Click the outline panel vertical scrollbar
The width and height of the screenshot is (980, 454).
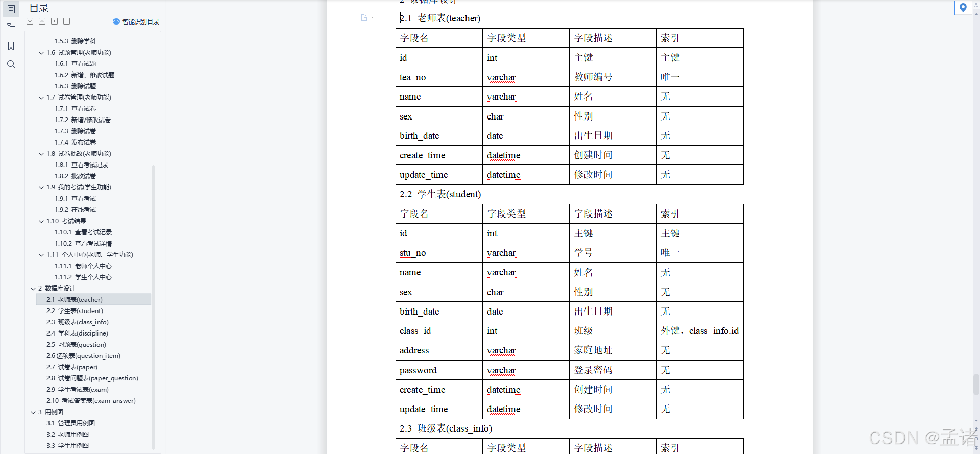[x=153, y=307]
